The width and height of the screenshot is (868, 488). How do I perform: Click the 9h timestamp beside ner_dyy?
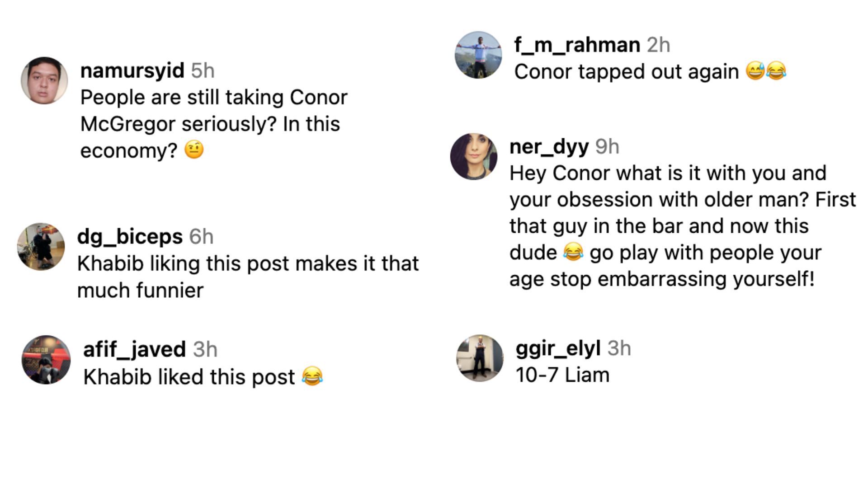607,147
